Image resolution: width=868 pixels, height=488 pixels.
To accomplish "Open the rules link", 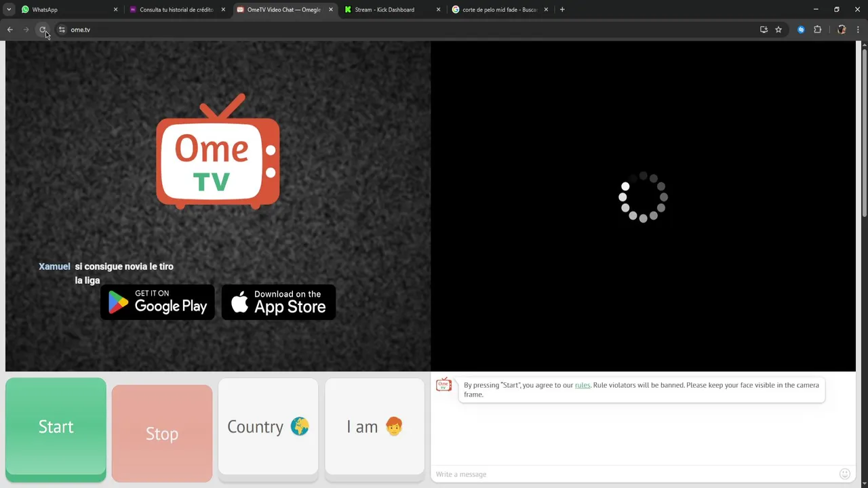I will [583, 385].
